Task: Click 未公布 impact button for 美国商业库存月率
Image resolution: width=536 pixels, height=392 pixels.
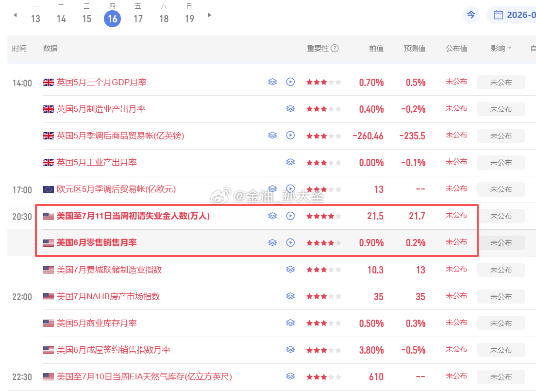Action: 501,323
